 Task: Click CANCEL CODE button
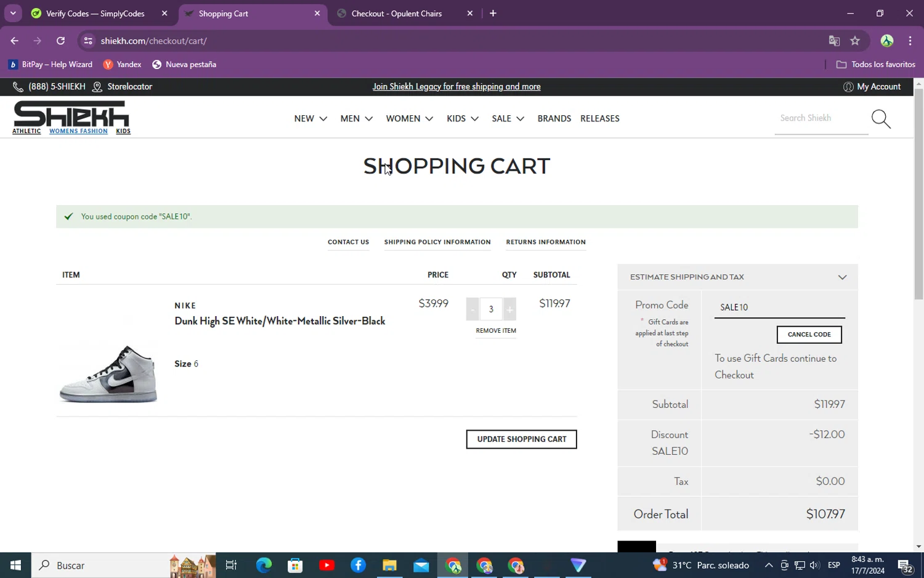point(809,335)
